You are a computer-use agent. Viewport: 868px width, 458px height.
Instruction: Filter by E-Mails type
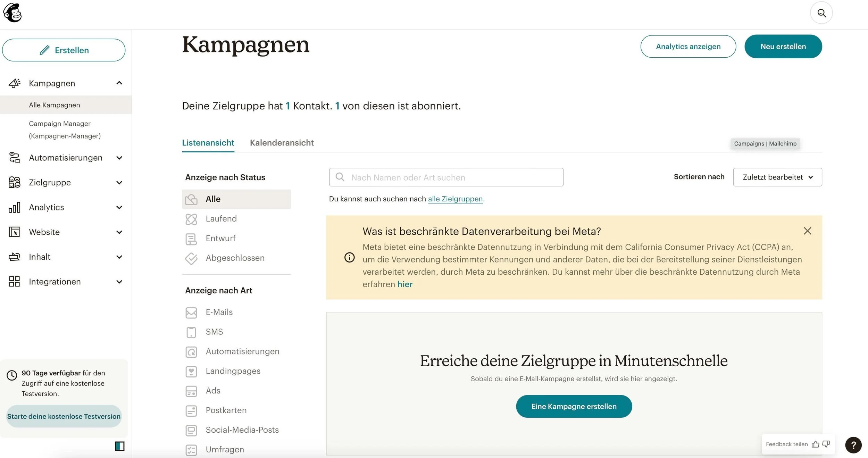click(219, 312)
